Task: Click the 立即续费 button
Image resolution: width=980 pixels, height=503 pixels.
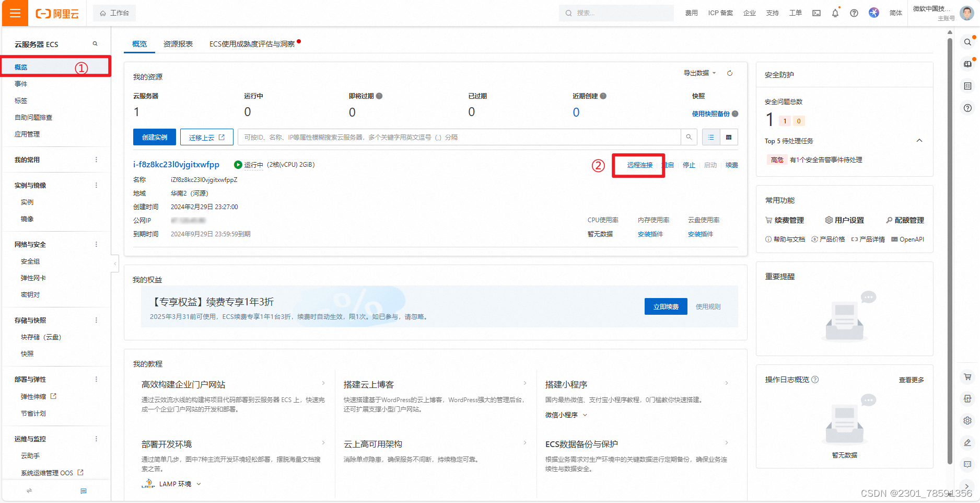Action: (666, 306)
